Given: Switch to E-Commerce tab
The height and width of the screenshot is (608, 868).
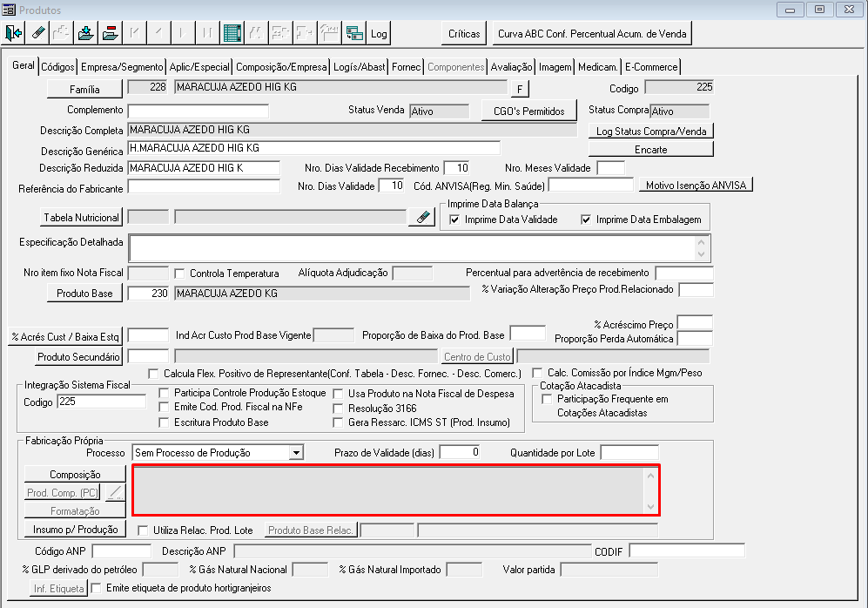Looking at the screenshot, I should pos(651,67).
